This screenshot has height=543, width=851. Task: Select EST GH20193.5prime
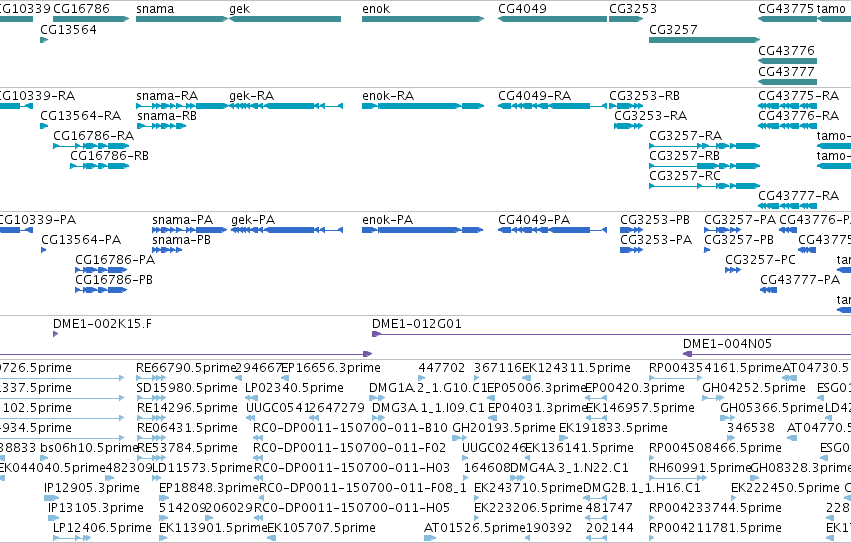tap(460, 438)
